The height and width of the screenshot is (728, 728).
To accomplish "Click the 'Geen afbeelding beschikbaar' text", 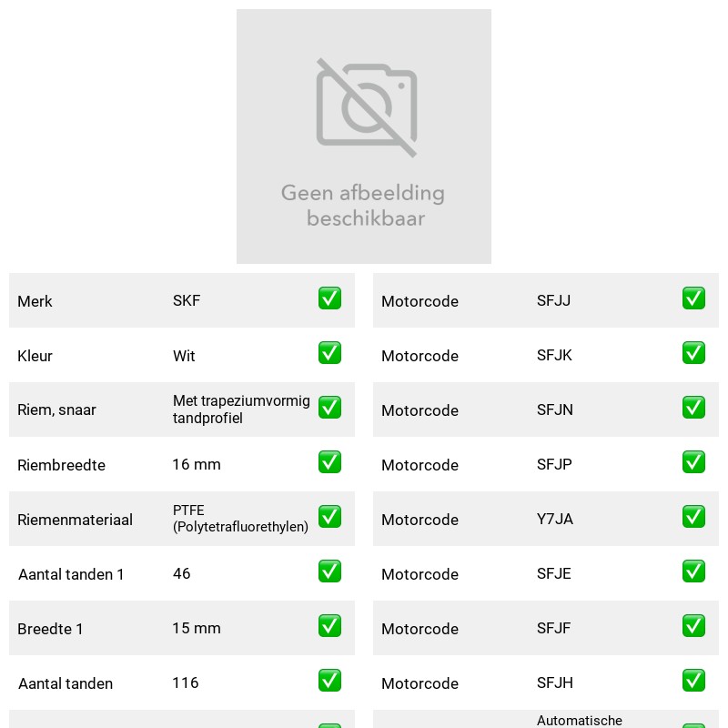I will click(x=363, y=206).
